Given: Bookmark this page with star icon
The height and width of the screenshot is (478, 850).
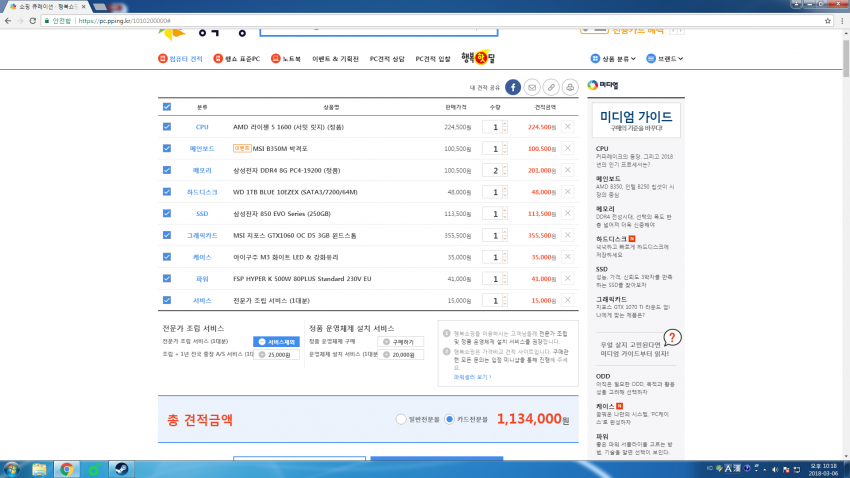Looking at the screenshot, I should click(x=828, y=21).
